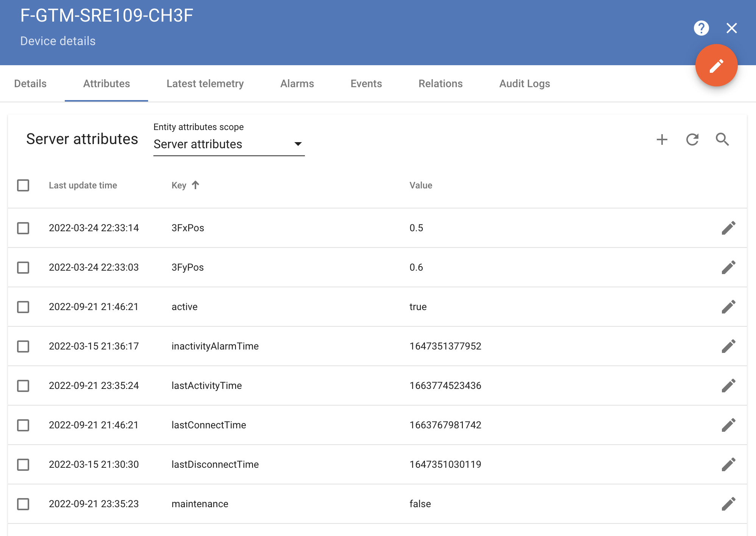Image resolution: width=756 pixels, height=536 pixels.
Task: Tick the active attribute checkbox
Action: tap(23, 307)
